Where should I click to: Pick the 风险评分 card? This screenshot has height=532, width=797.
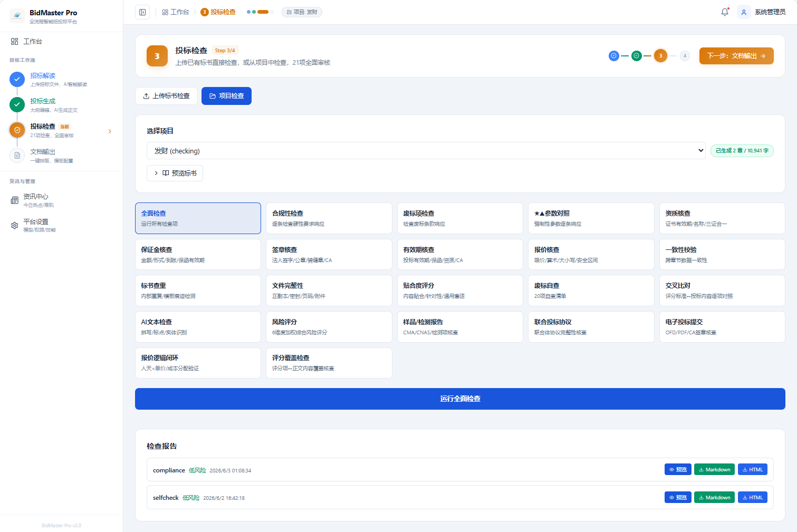tap(329, 327)
